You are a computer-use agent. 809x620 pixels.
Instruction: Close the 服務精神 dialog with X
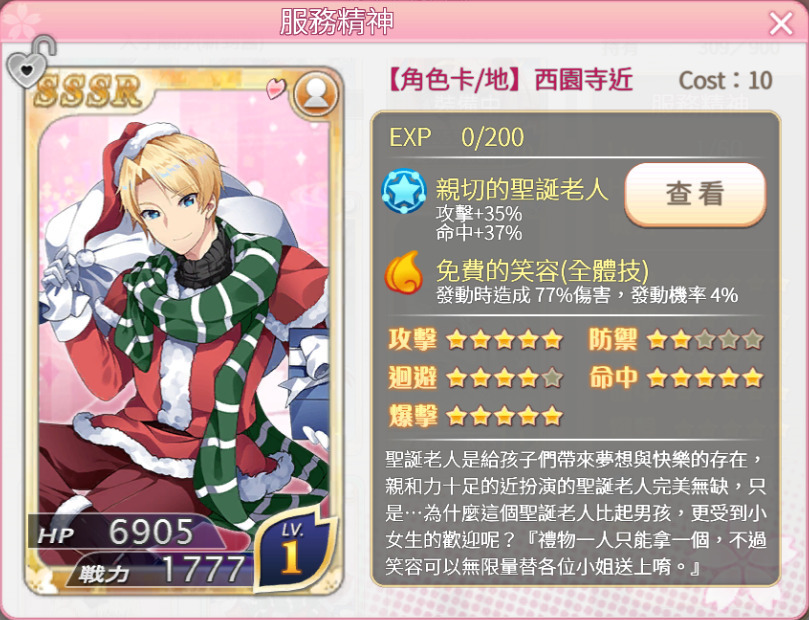pos(781,24)
